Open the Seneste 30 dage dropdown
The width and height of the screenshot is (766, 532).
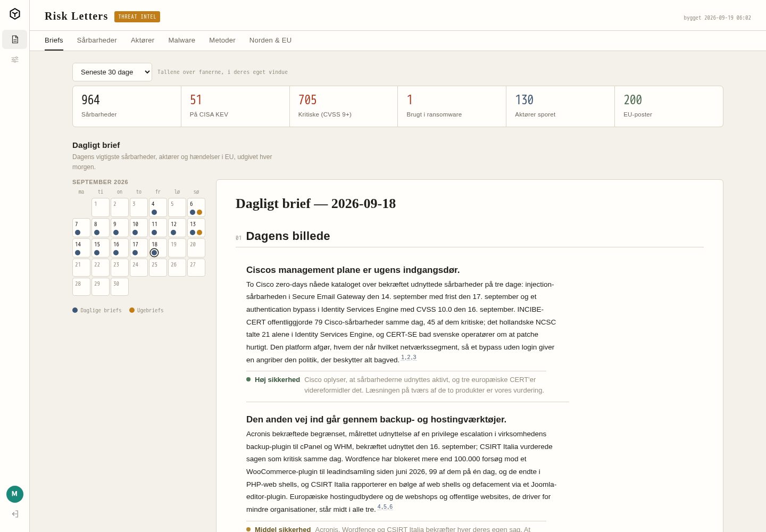pos(112,72)
